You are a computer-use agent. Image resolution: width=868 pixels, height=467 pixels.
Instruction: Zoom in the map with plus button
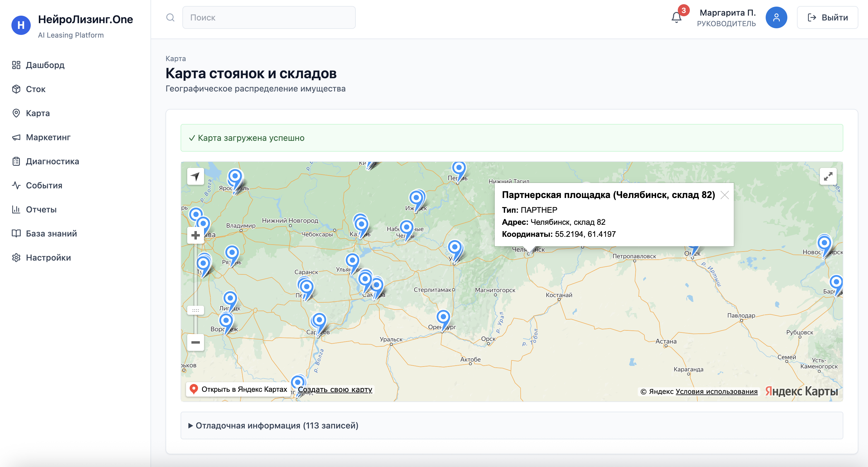pos(195,235)
